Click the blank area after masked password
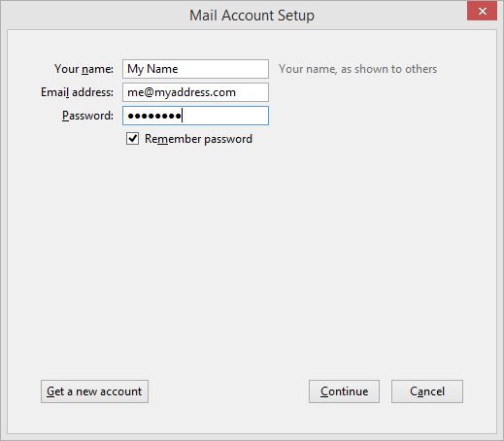This screenshot has width=504, height=441. pos(225,116)
